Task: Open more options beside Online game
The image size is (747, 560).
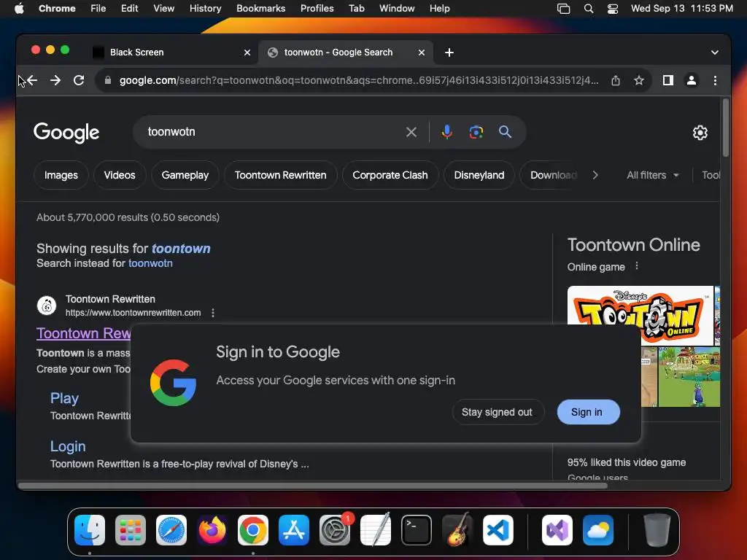Action: [x=636, y=266]
